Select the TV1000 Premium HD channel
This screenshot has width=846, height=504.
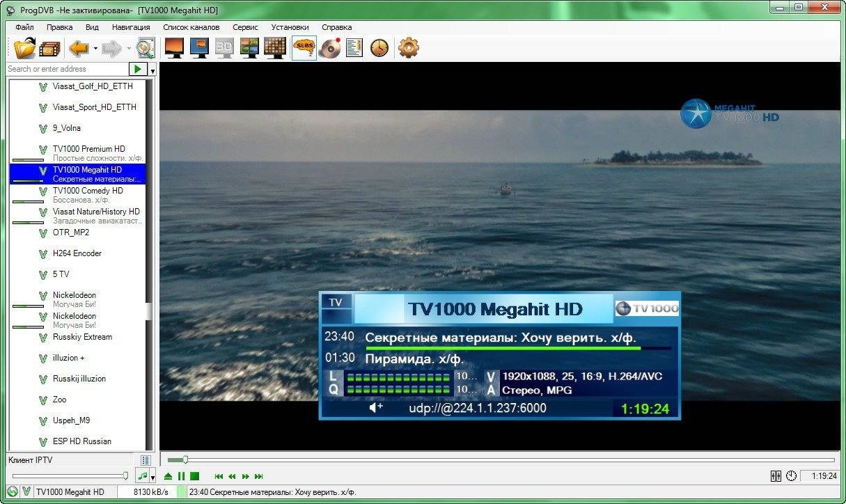pos(78,153)
